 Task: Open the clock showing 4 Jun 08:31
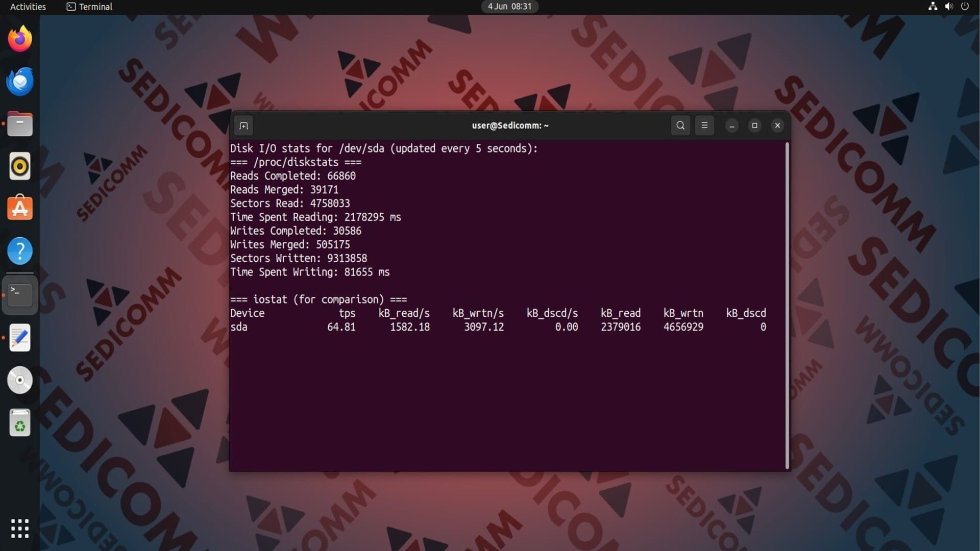coord(509,7)
